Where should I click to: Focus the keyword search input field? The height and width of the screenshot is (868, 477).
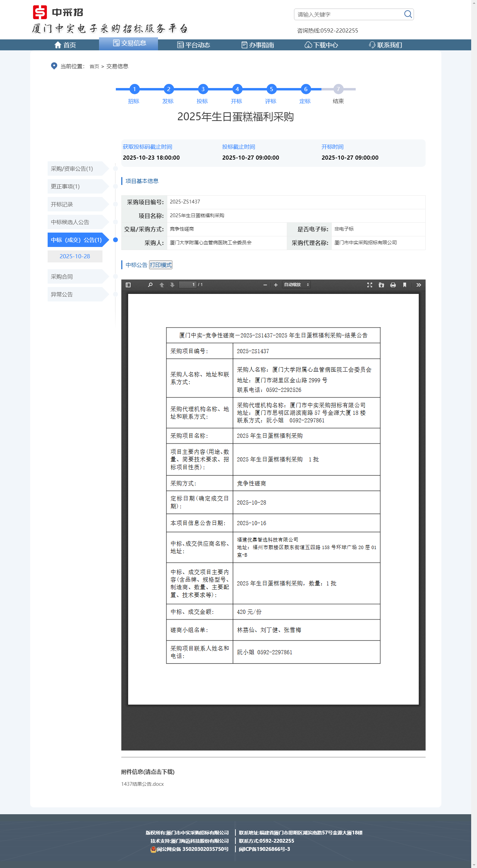point(349,14)
